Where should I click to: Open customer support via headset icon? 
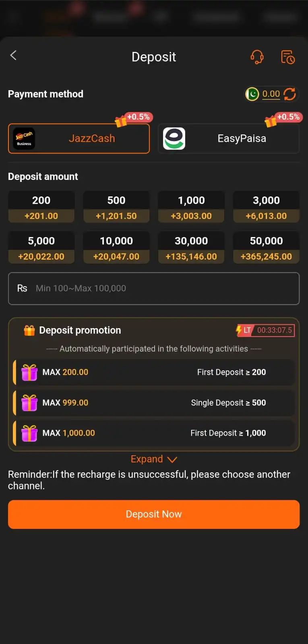point(257,57)
